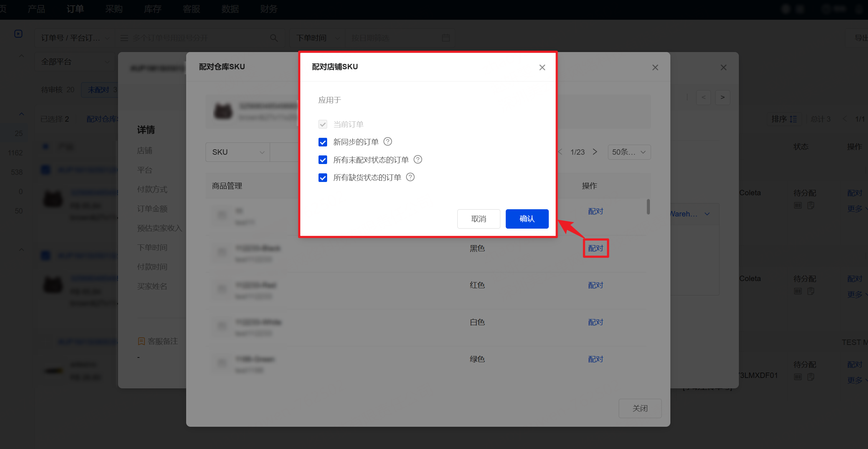Click the calendar icon in date filter
The height and width of the screenshot is (449, 868).
[445, 38]
